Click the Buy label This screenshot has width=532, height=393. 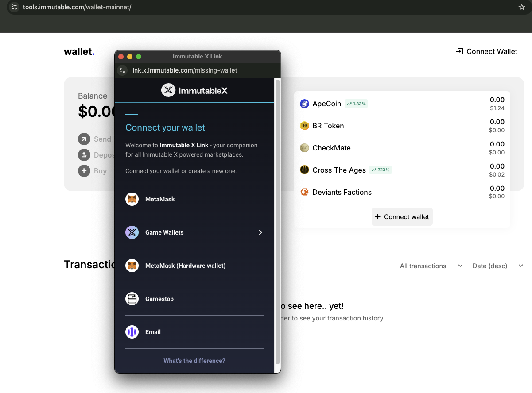(x=100, y=171)
